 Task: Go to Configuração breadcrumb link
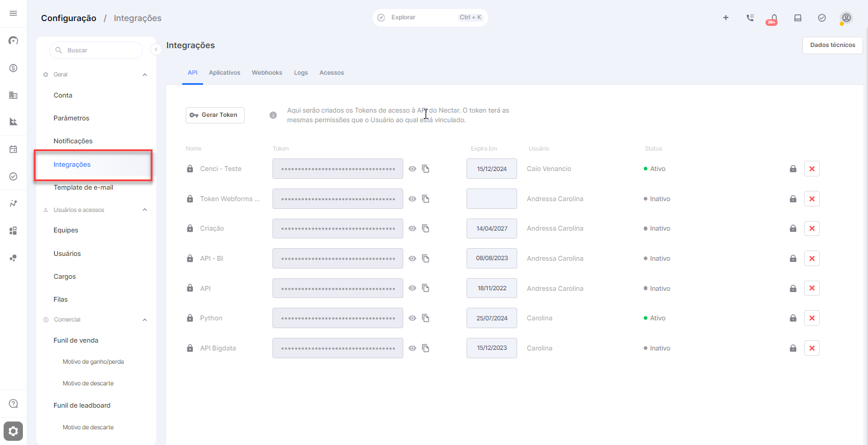coord(69,18)
